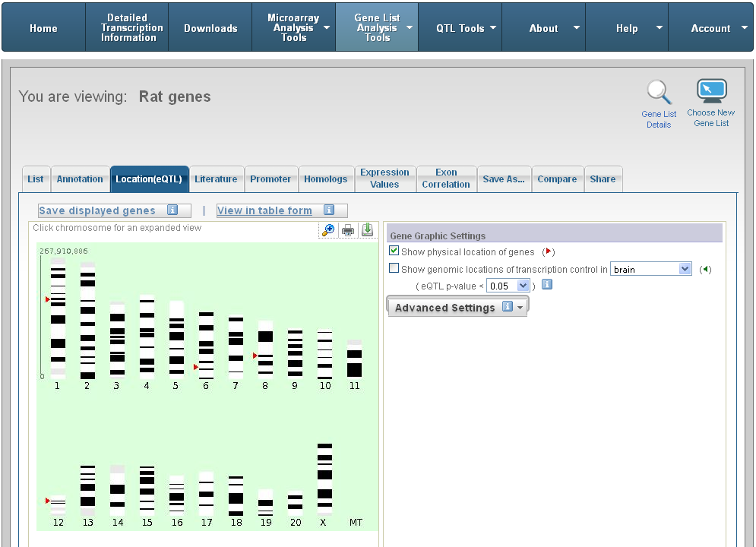Download the chromosome image using the green arrow icon
756x547 pixels.
[x=367, y=230]
